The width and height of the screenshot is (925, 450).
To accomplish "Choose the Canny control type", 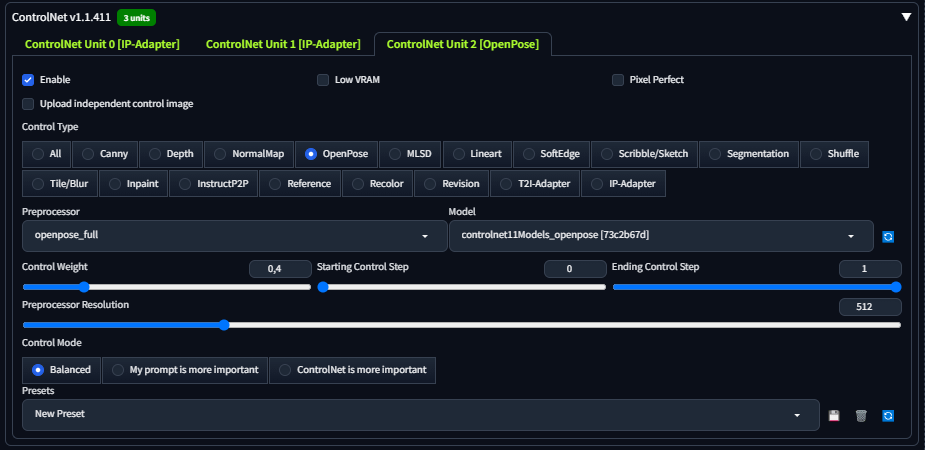I will click(x=105, y=154).
